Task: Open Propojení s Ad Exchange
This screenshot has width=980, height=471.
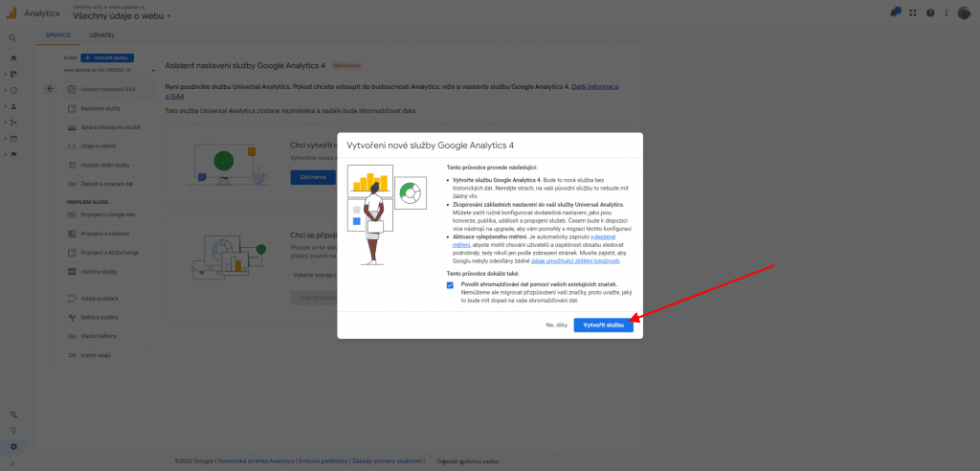Action: click(109, 253)
